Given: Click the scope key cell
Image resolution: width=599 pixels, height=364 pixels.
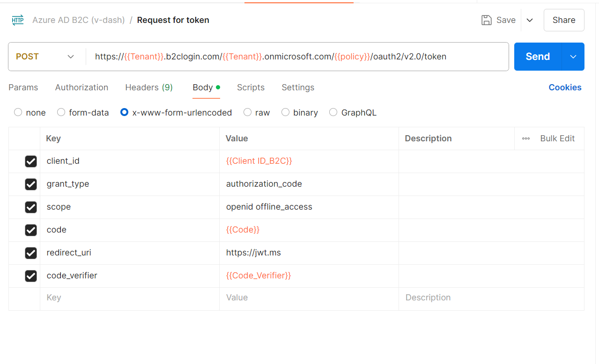Looking at the screenshot, I should (x=130, y=207).
